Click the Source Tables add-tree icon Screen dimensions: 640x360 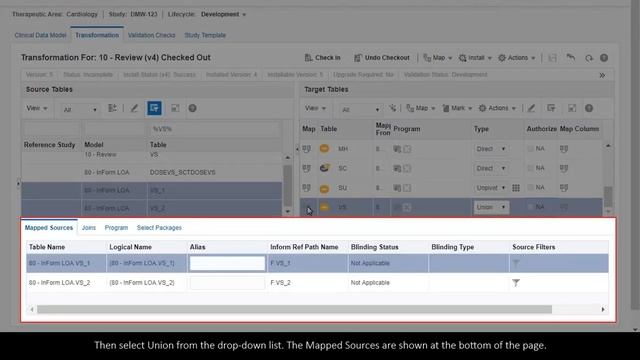(112, 108)
